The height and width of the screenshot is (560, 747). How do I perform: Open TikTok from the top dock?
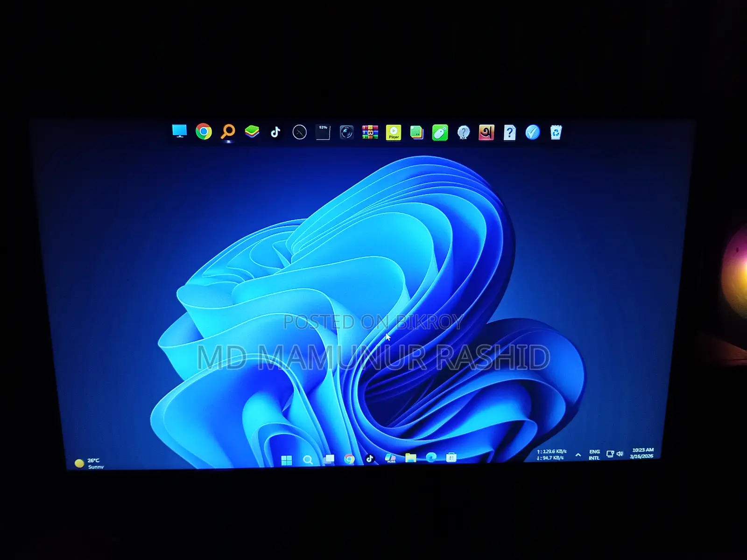coord(275,133)
